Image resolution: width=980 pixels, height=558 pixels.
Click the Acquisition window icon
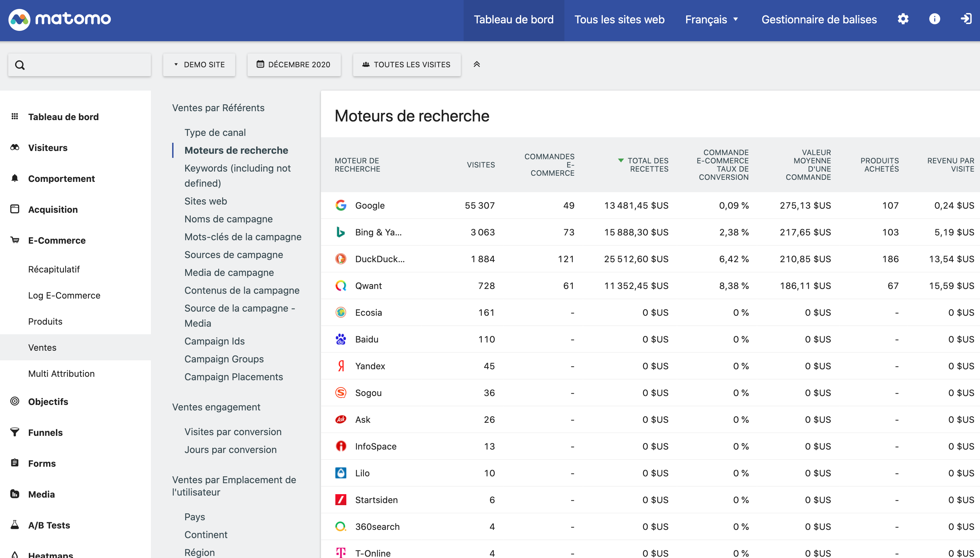tap(14, 209)
